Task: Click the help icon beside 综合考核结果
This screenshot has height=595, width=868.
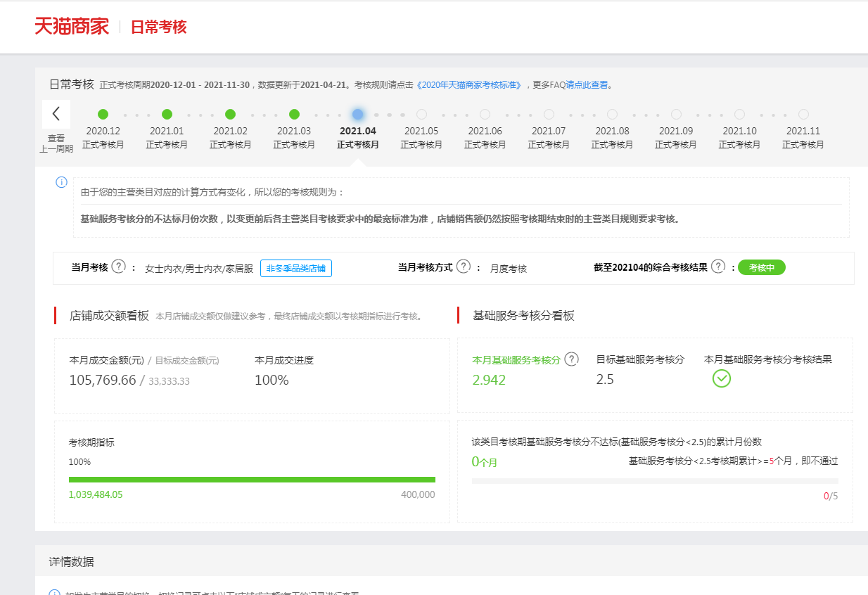Action: [718, 267]
